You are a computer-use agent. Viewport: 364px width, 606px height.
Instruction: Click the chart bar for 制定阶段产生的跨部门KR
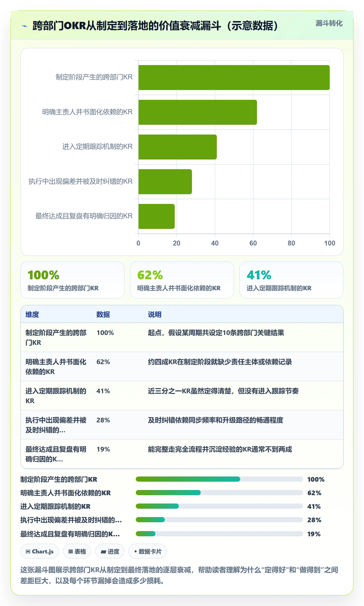click(234, 78)
